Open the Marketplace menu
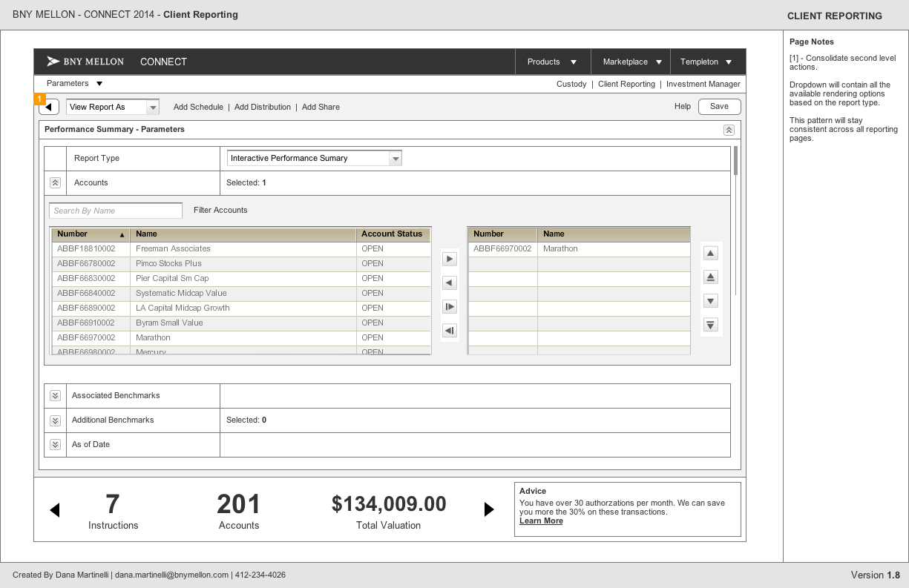The width and height of the screenshot is (909, 588). (x=632, y=62)
